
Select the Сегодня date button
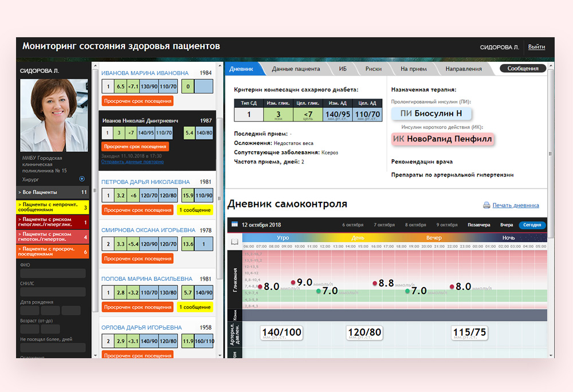[x=532, y=225]
